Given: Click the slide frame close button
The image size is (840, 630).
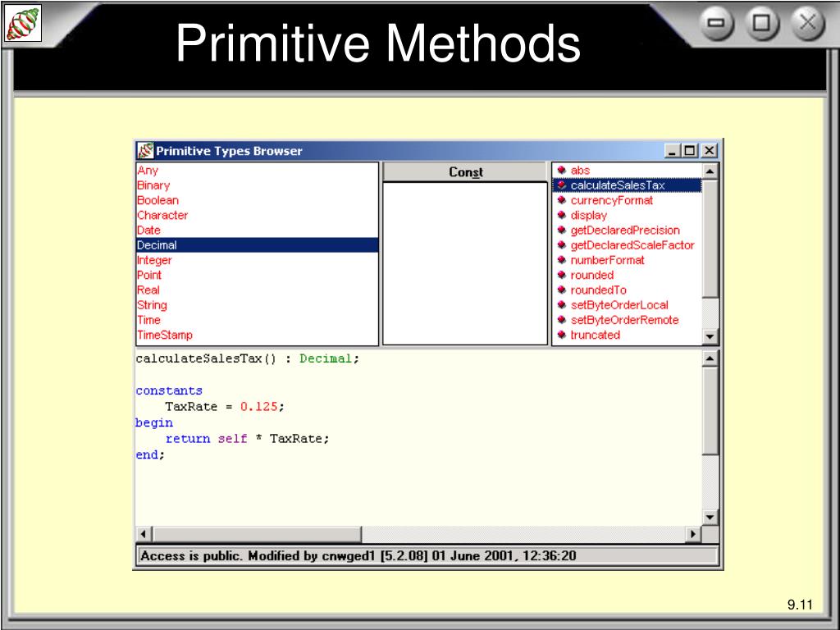Looking at the screenshot, I should pos(807,24).
